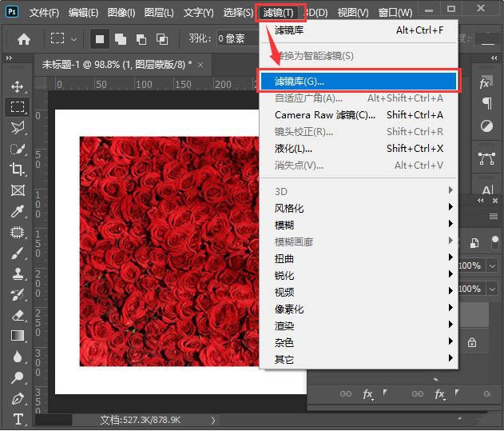Activate the Pen tool
504x431 pixels.
(x=18, y=398)
